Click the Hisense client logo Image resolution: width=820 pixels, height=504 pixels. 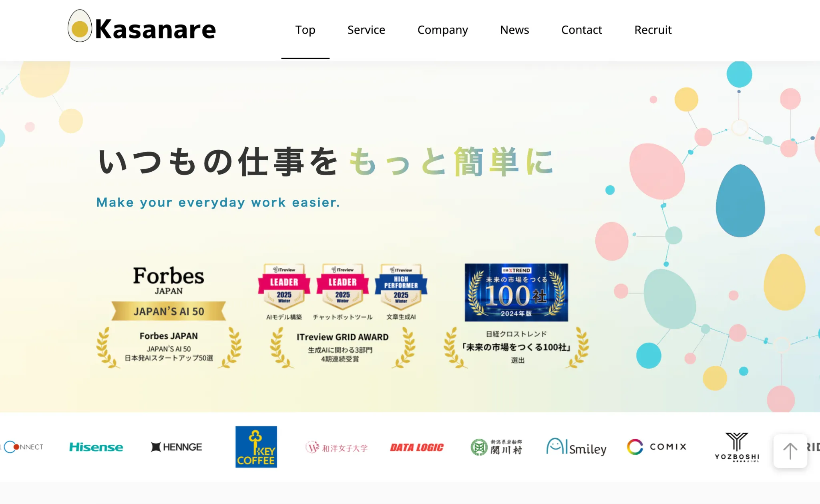coord(96,447)
